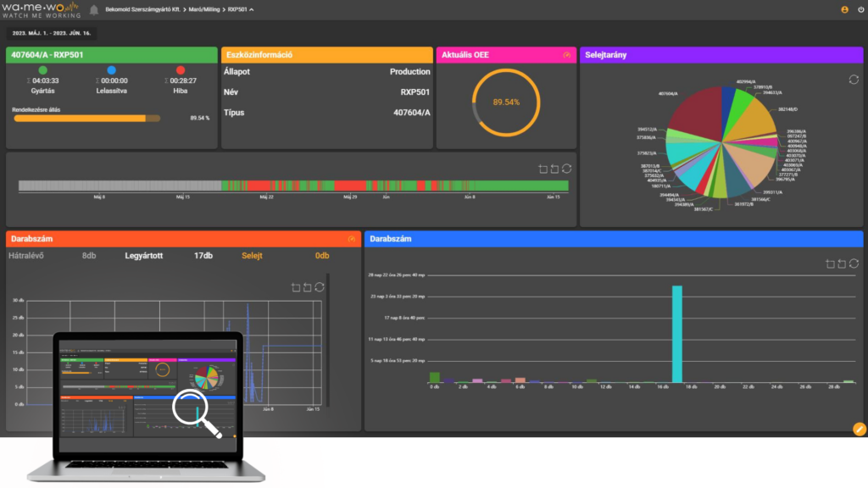Activate area zoom on the line chart

click(296, 287)
